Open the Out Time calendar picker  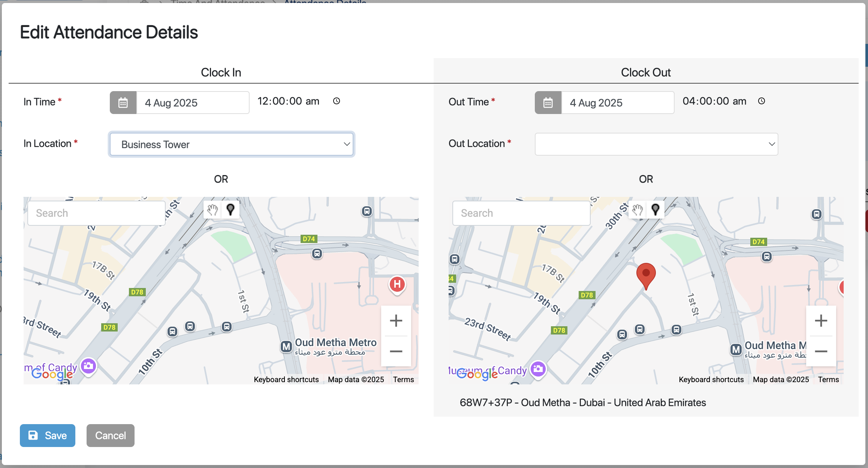pos(548,102)
